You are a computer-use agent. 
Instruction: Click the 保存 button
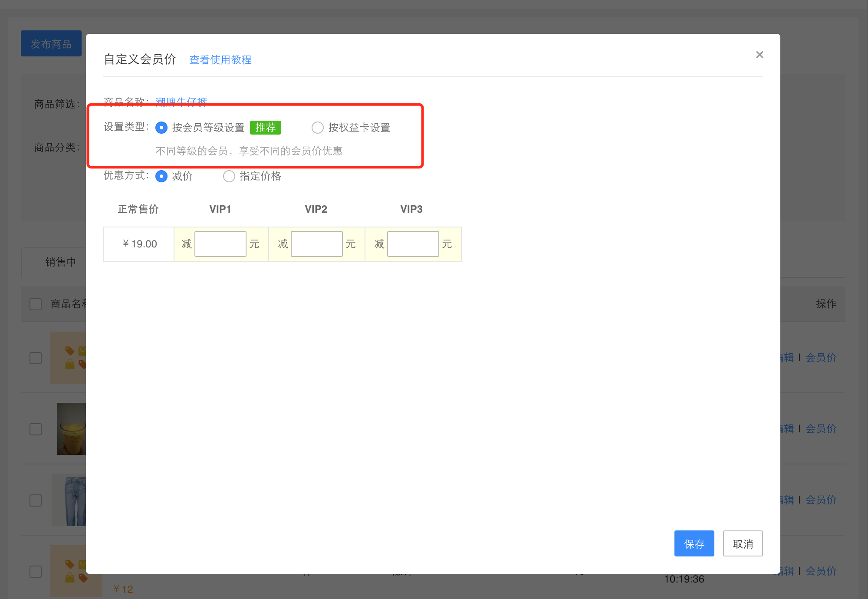[x=694, y=543]
